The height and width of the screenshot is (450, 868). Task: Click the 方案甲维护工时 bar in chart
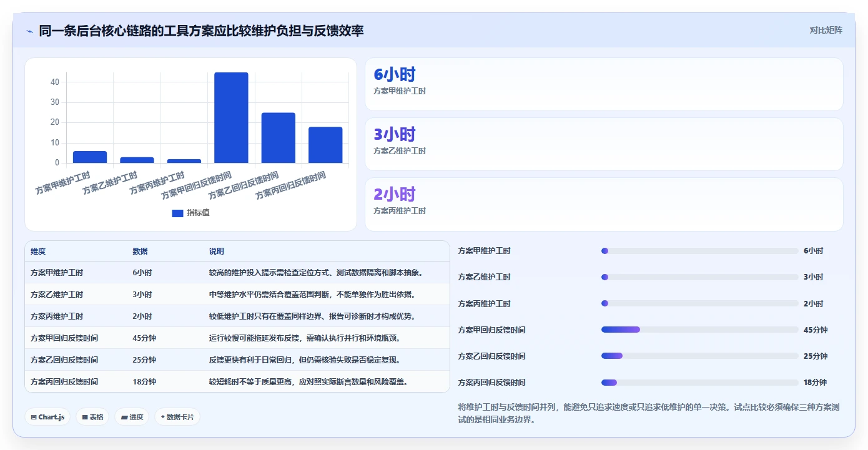(x=90, y=157)
